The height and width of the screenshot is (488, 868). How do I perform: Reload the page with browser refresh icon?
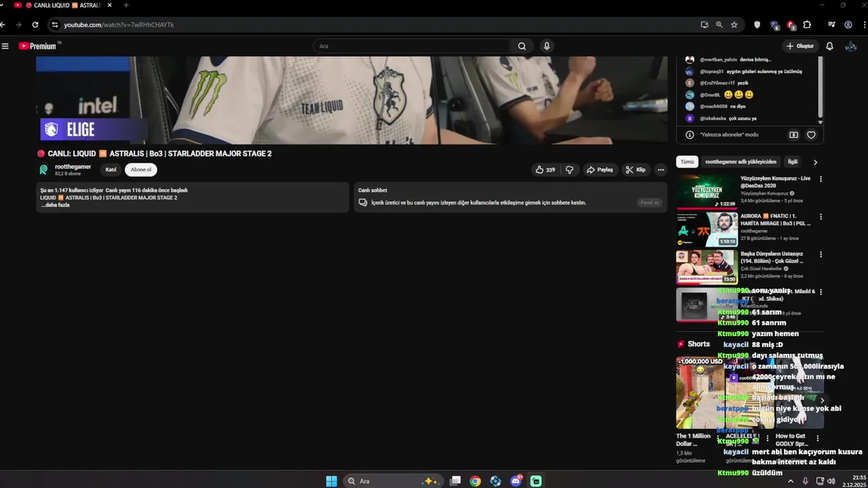coord(35,24)
